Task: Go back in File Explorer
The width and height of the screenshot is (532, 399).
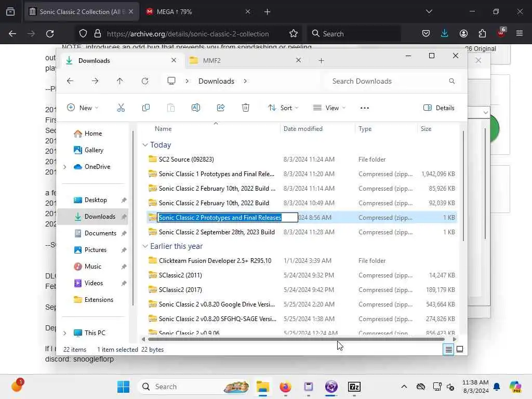Action: 70,81
